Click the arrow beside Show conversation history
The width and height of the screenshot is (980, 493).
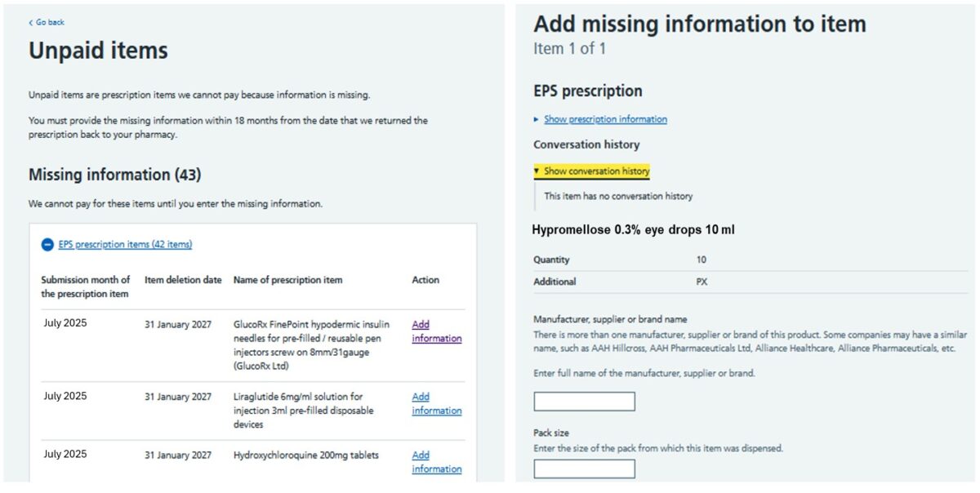pyautogui.click(x=537, y=171)
